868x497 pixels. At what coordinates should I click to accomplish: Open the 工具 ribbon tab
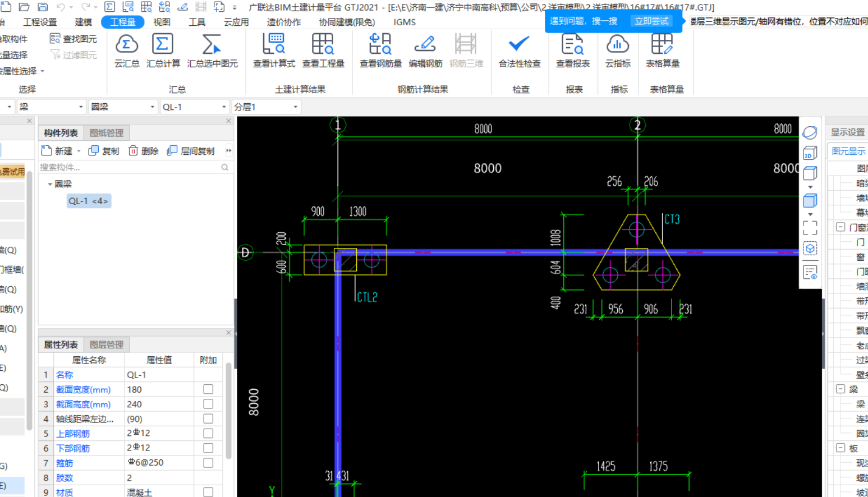[197, 22]
